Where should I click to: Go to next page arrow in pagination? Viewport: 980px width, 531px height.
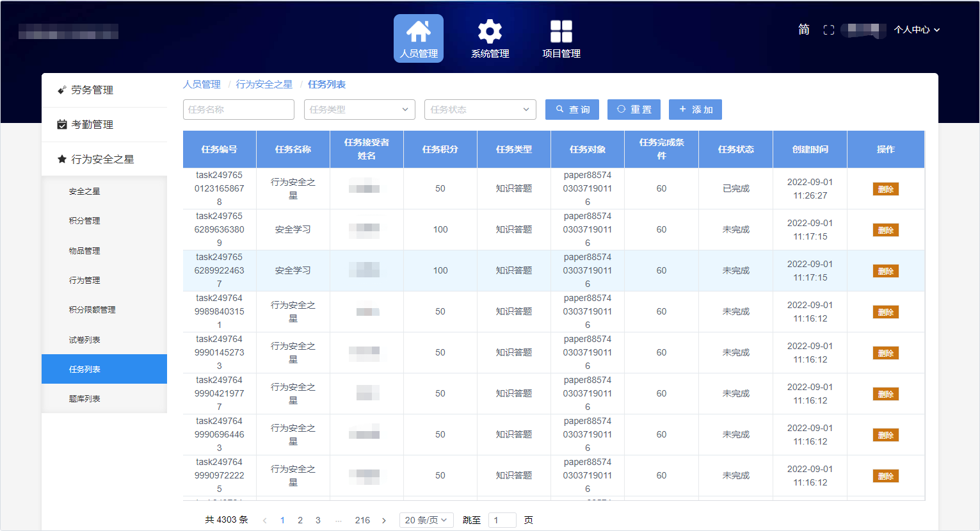click(x=384, y=520)
